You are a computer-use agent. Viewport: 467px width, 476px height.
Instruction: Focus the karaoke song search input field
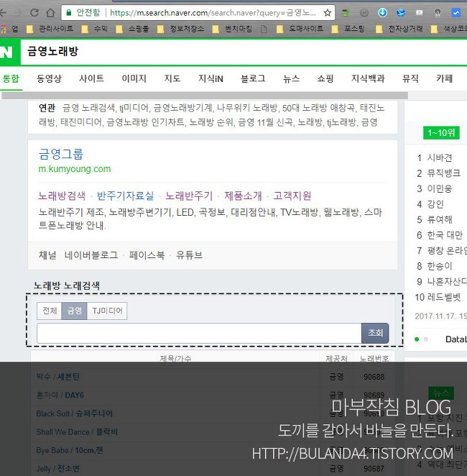tap(199, 333)
